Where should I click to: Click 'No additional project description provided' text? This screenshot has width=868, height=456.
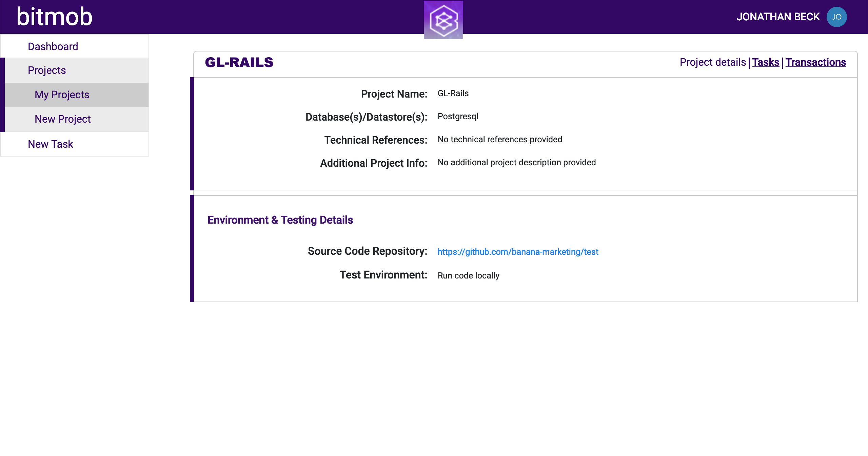click(516, 162)
